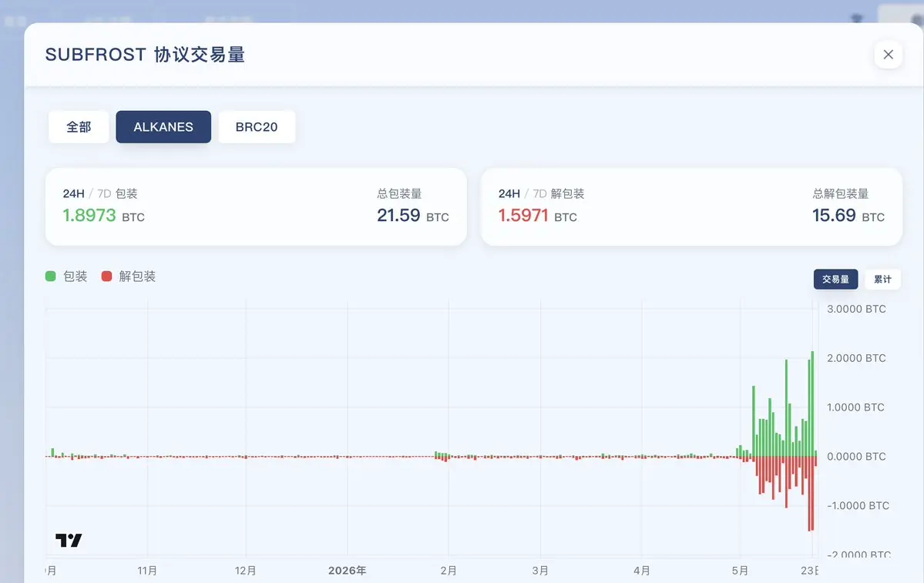Click the 3.0000 BTC axis label
The image size is (924, 583).
click(x=856, y=309)
